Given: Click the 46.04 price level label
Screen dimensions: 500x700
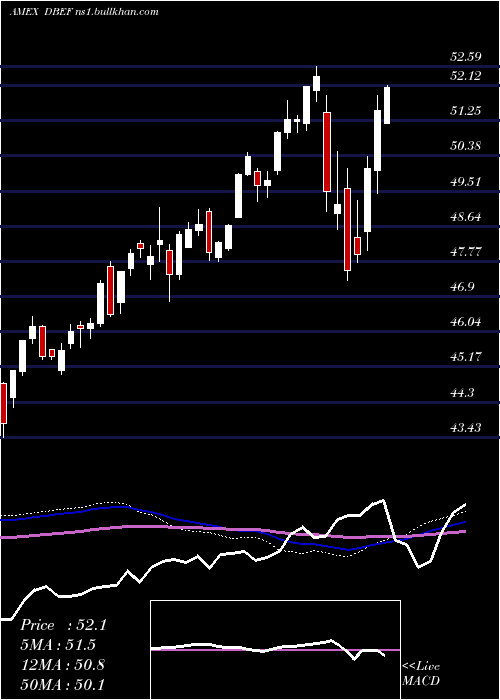Looking at the screenshot, I should [466, 322].
